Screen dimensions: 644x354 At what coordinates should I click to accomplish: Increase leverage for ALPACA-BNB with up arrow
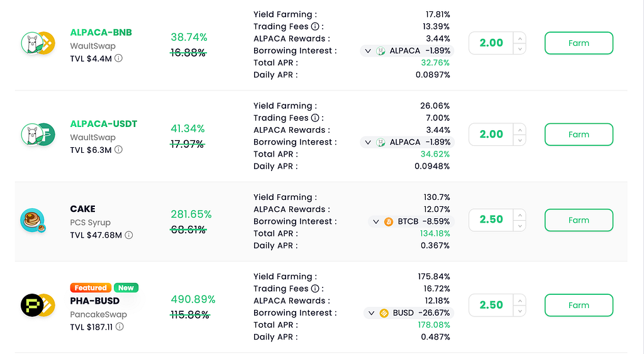[519, 38]
